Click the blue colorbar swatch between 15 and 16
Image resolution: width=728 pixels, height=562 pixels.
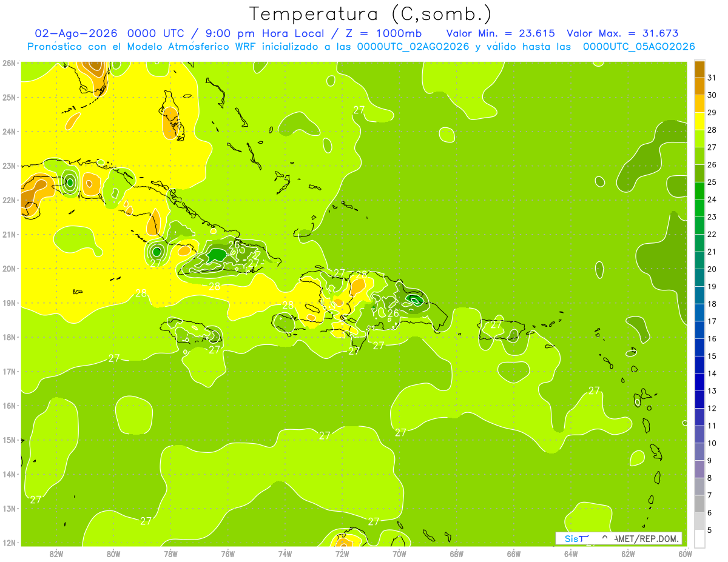point(699,347)
